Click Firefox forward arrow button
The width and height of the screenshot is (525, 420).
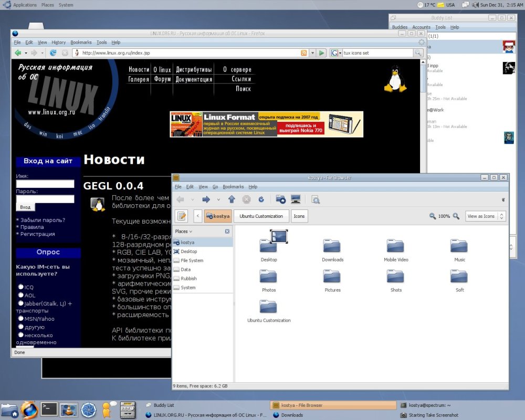coord(34,52)
